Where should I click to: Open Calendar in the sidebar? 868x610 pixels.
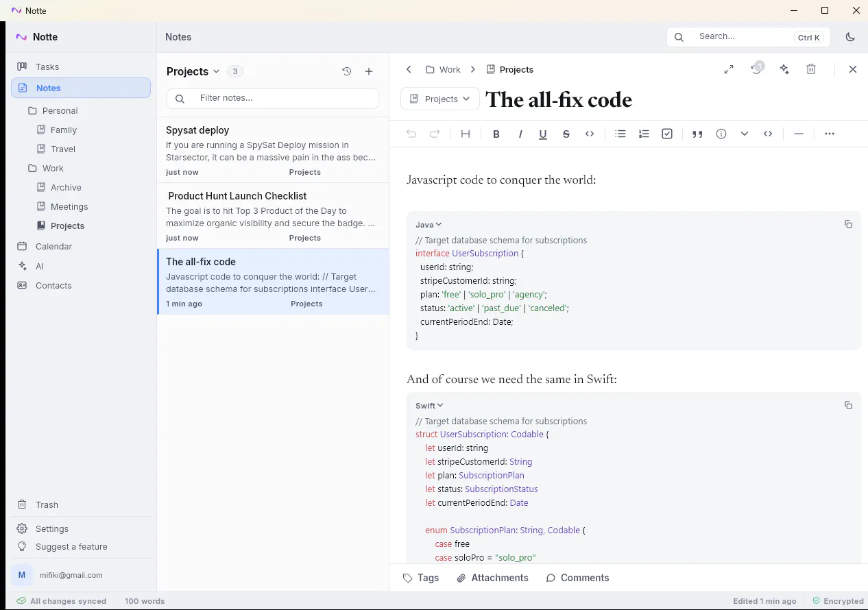click(x=81, y=246)
